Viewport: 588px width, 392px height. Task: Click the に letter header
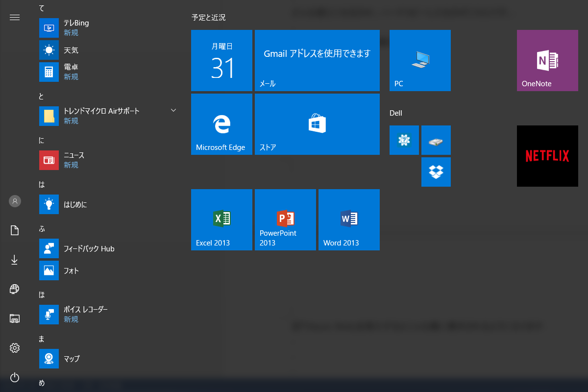coord(42,141)
